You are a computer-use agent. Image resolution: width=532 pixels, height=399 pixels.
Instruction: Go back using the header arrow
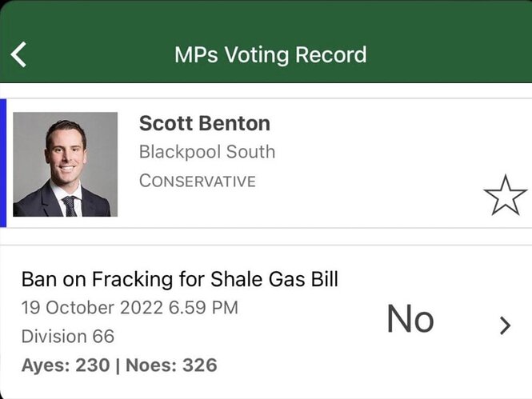pos(18,54)
